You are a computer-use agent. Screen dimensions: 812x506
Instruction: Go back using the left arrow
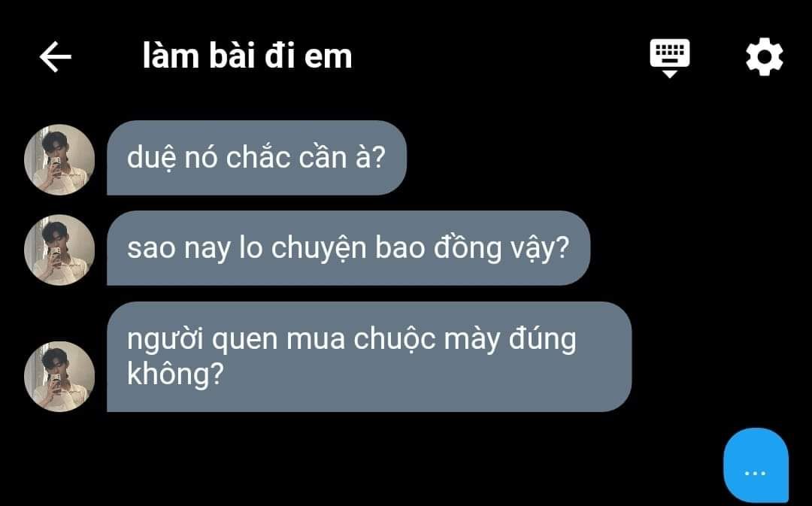pyautogui.click(x=56, y=56)
